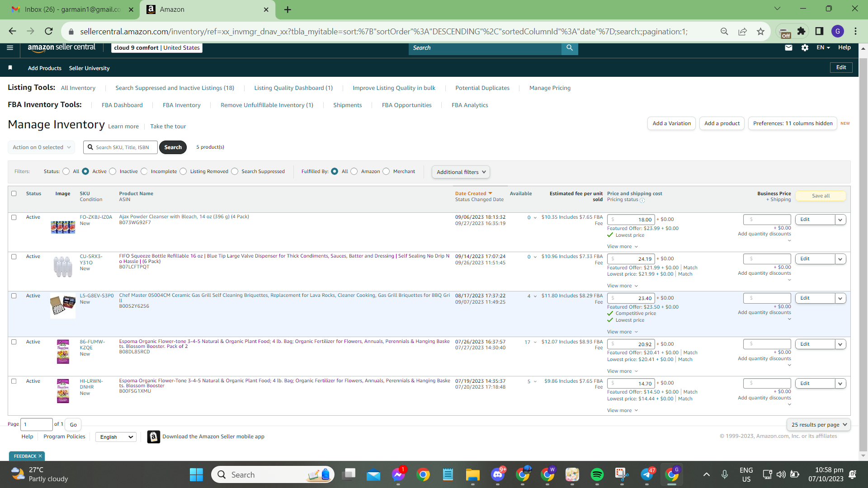Image resolution: width=868 pixels, height=488 pixels.
Task: Open the messages envelope icon
Action: [x=788, y=47]
